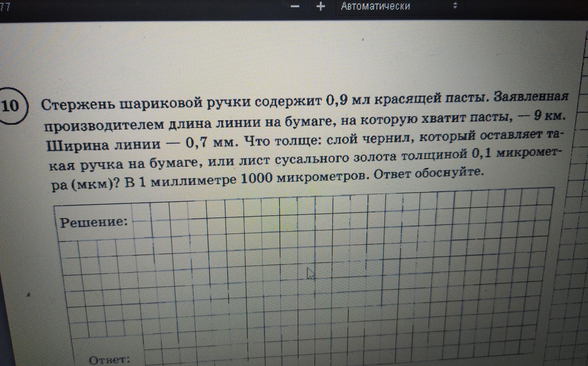Click the word Ширина in the third line
The image size is (588, 366).
[x=77, y=146]
